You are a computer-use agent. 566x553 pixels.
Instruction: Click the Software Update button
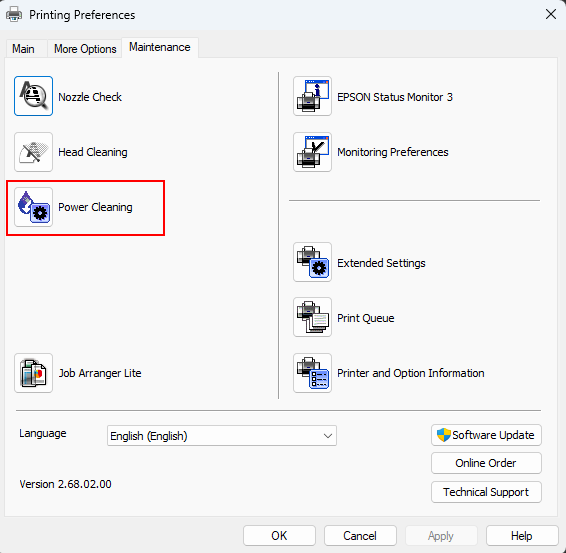pyautogui.click(x=486, y=435)
